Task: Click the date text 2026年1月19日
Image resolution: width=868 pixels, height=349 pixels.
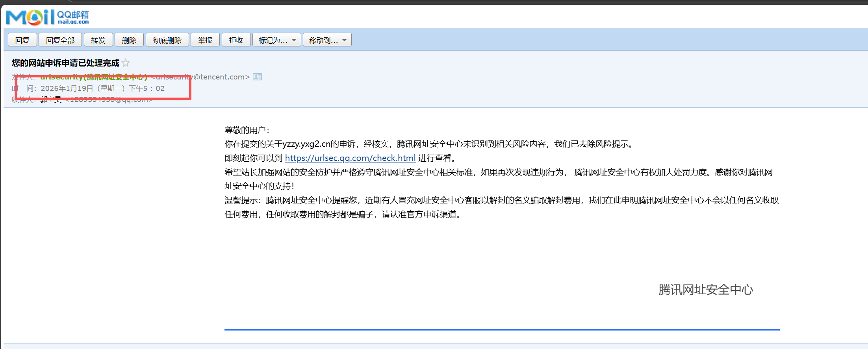Action: 67,89
